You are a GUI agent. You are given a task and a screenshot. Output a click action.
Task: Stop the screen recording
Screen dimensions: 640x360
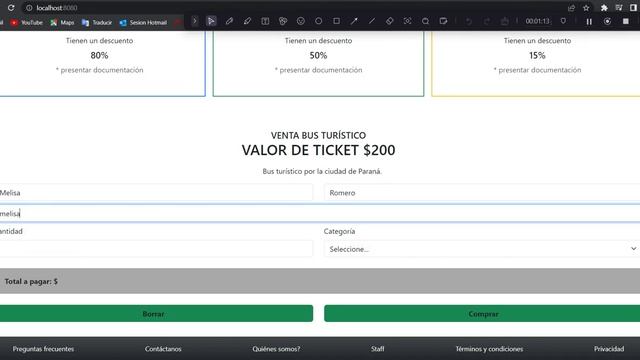tap(626, 21)
